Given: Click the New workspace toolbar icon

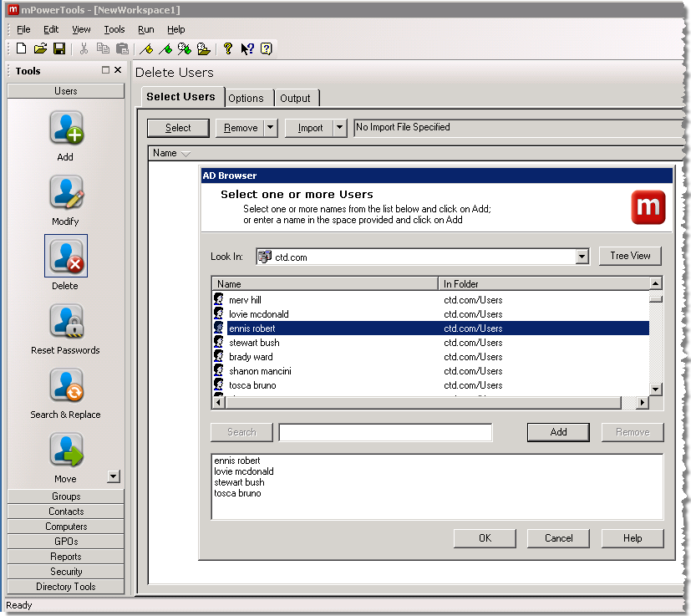Looking at the screenshot, I should point(21,48).
